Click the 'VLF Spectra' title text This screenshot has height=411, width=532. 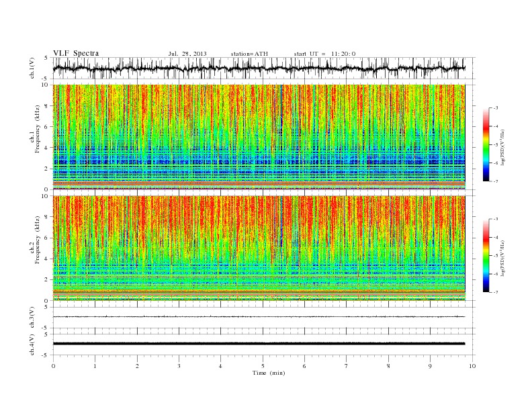pos(76,53)
